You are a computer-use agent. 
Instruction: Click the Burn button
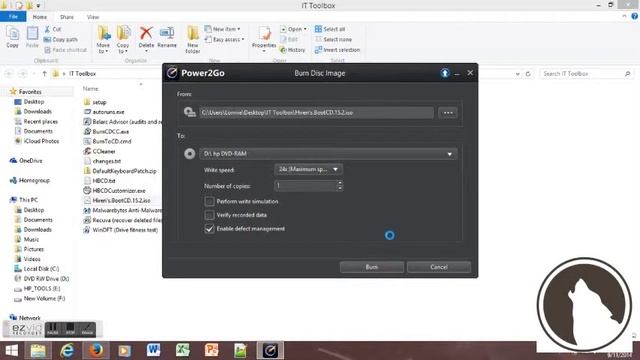coord(371,267)
